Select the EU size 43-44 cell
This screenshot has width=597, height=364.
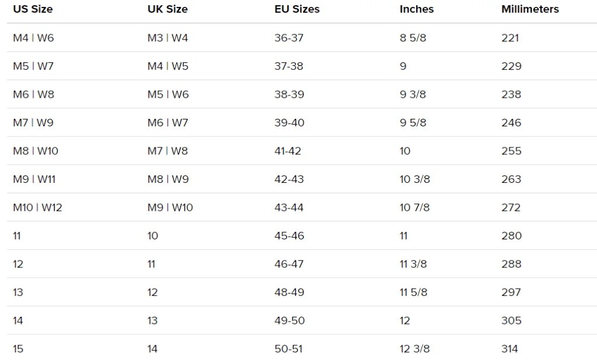point(289,207)
